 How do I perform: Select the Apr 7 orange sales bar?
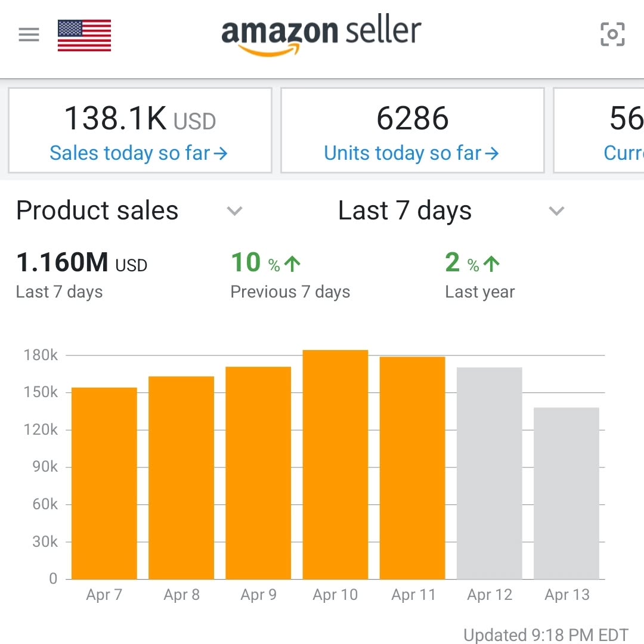(x=104, y=483)
